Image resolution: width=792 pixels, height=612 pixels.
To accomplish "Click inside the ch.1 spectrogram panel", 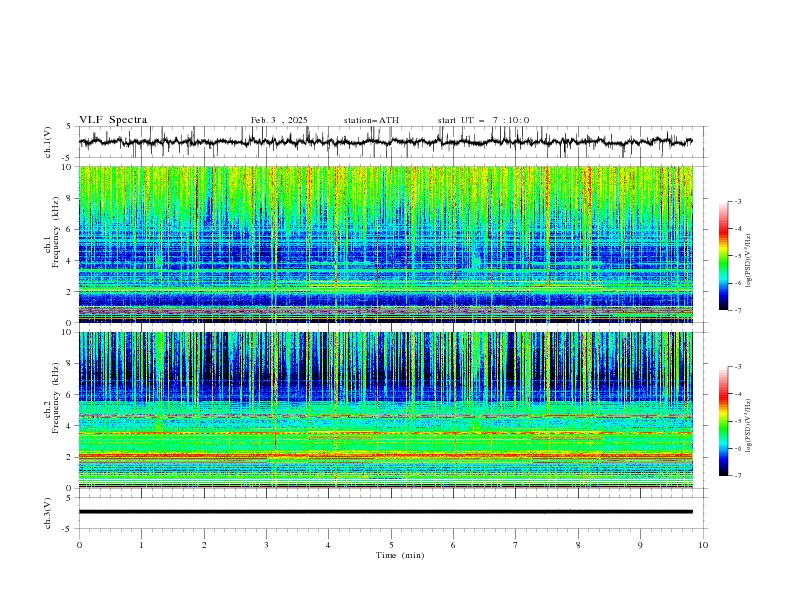I will (385, 244).
